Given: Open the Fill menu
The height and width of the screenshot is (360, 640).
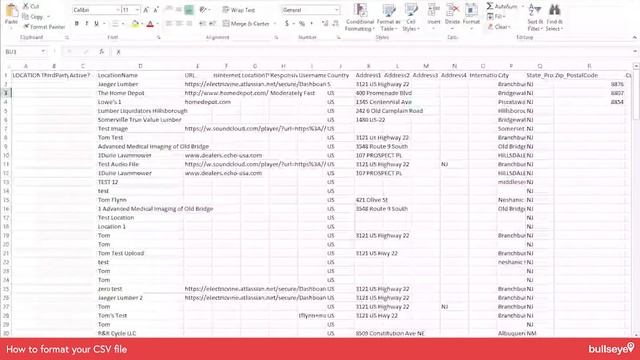Looking at the screenshot, I should pos(496,16).
